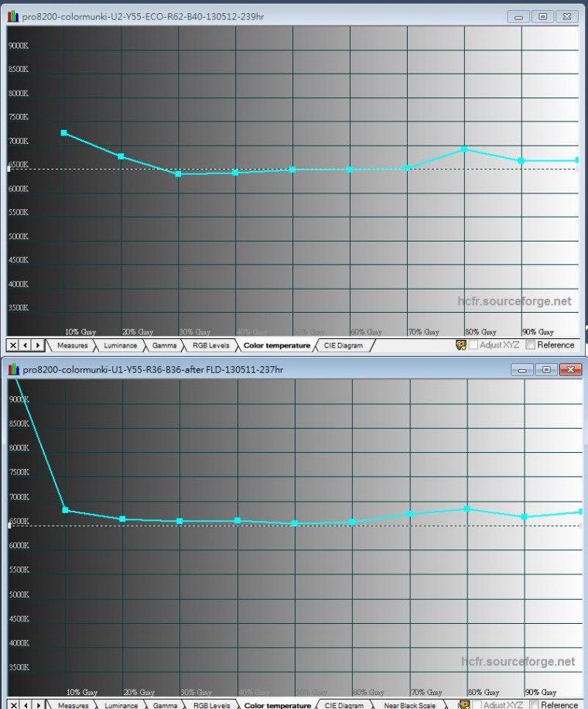The width and height of the screenshot is (588, 709).
Task: Enable Adjust XYZ checkbox in the top window
Action: tap(473, 345)
